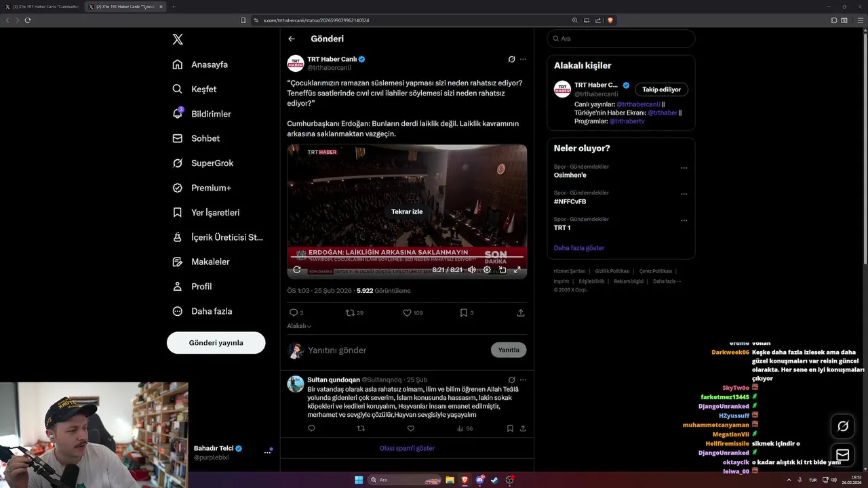Screen dimensions: 868x488
Task: Switch to the first X browser tab
Action: click(42, 7)
